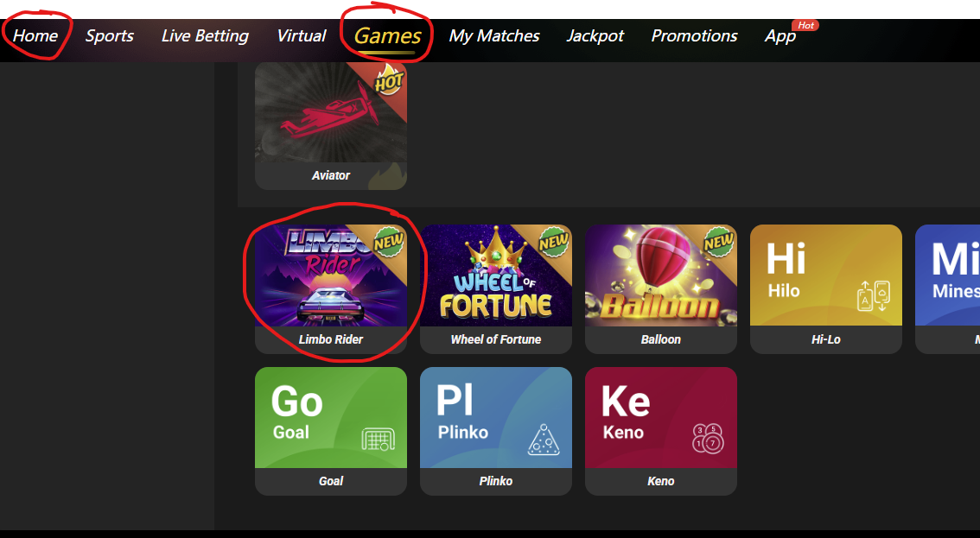Open the Keno game card
This screenshot has width=980, height=538.
click(x=660, y=431)
